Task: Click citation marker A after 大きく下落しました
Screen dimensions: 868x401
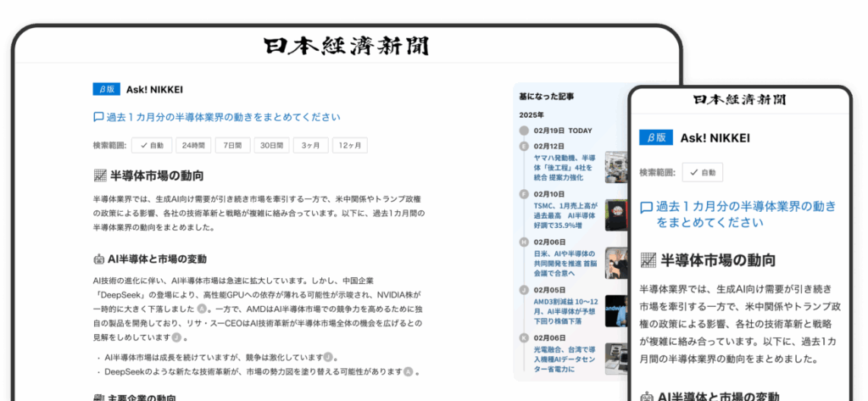Action: [202, 309]
